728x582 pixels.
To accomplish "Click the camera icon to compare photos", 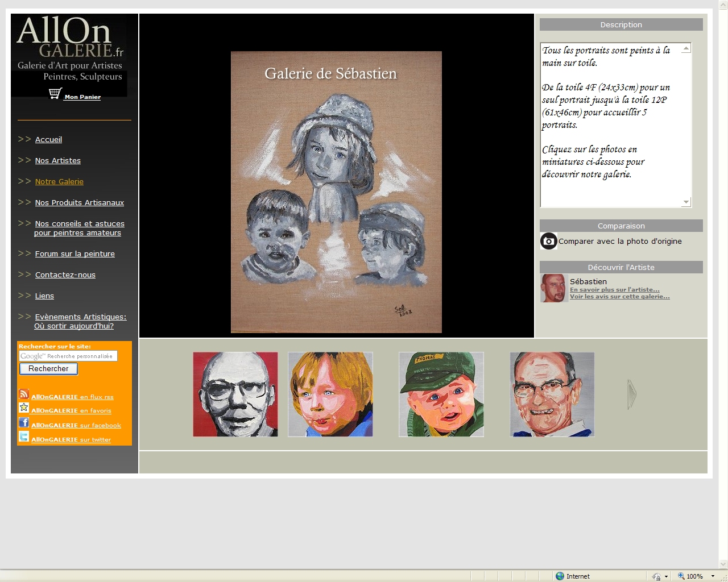I will click(x=549, y=241).
